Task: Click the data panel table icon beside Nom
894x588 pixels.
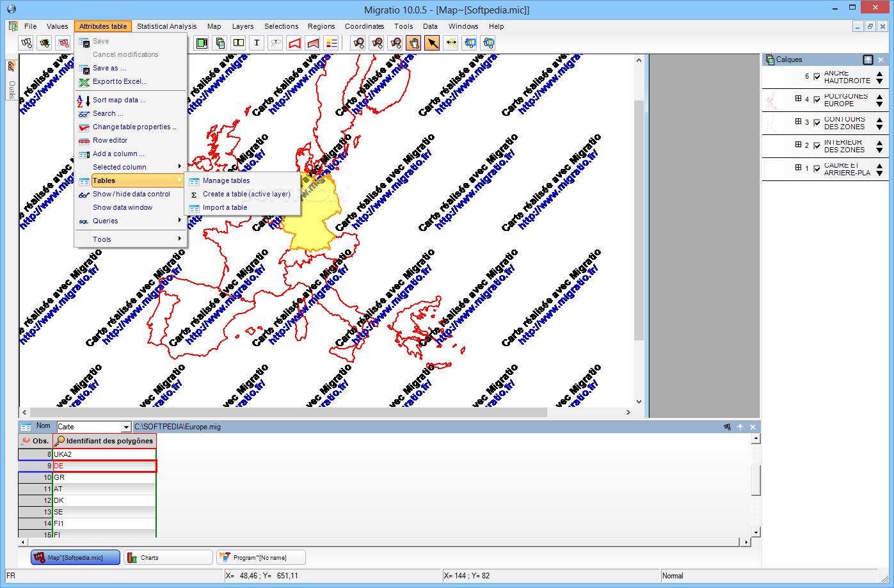Action: coord(26,427)
